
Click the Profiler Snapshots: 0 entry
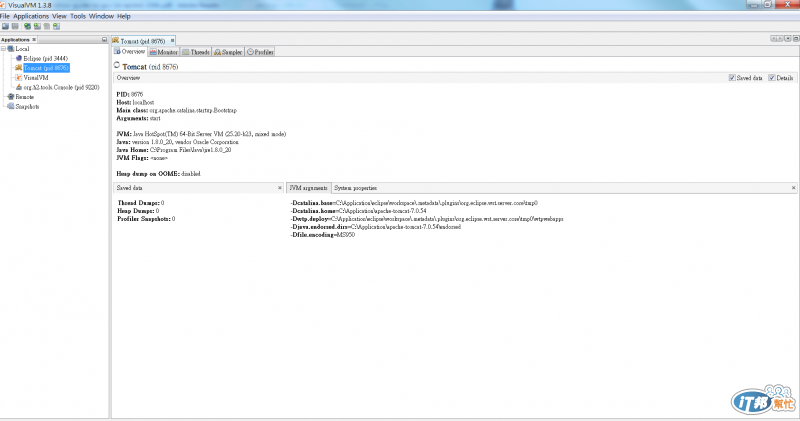(146, 219)
